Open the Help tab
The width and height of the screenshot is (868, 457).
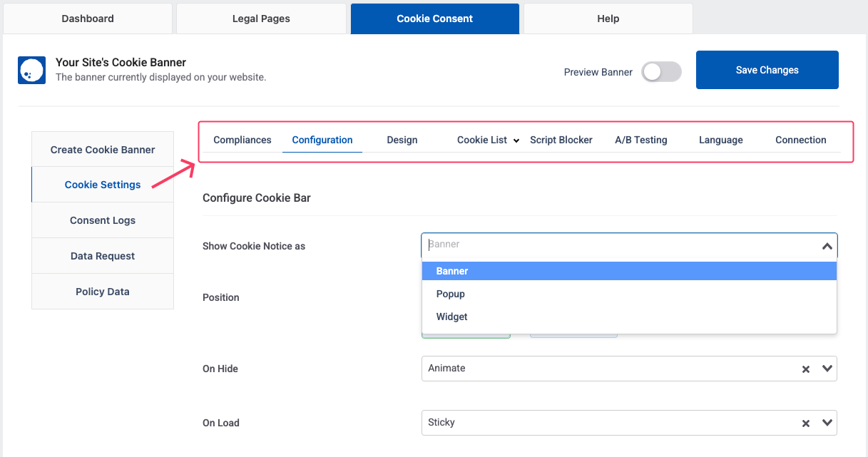(608, 19)
